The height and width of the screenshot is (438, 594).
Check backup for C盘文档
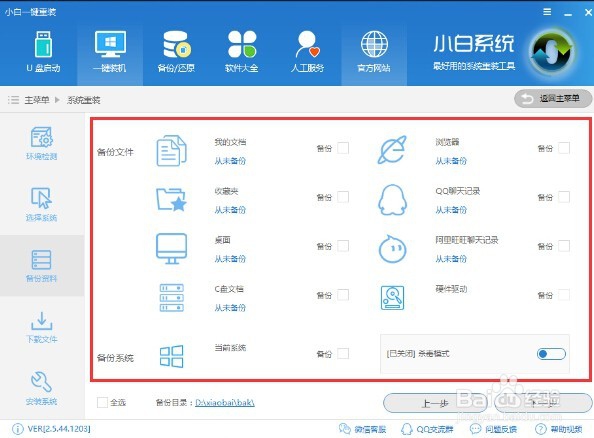(343, 295)
